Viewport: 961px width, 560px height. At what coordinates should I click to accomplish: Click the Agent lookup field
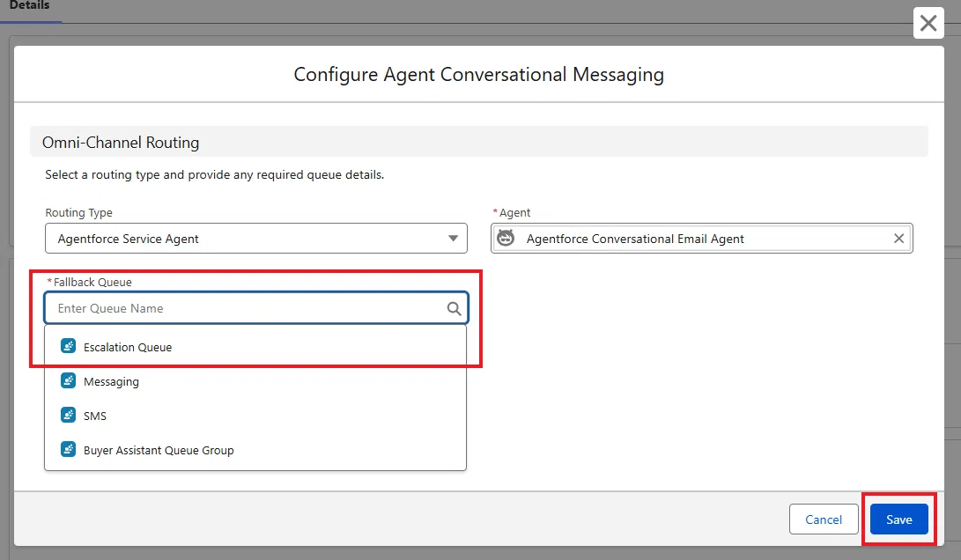pos(702,239)
